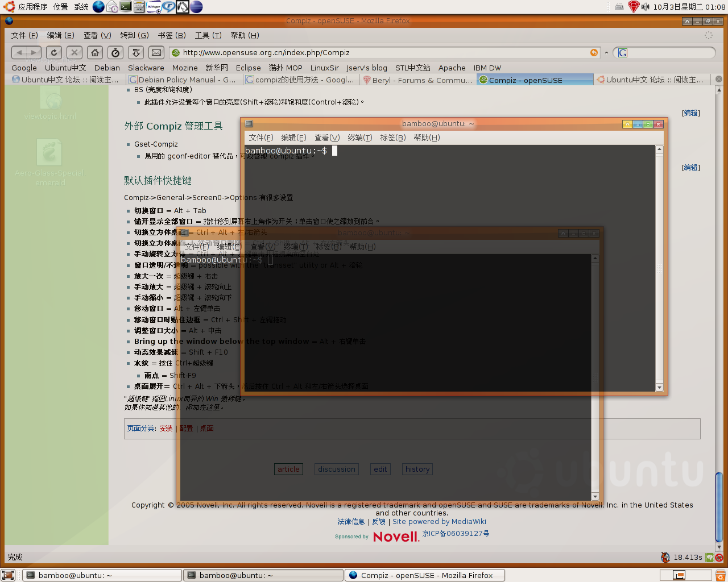Viewport: 728px width, 582px height.
Task: Click the 18.413s load time in status bar
Action: pos(688,558)
